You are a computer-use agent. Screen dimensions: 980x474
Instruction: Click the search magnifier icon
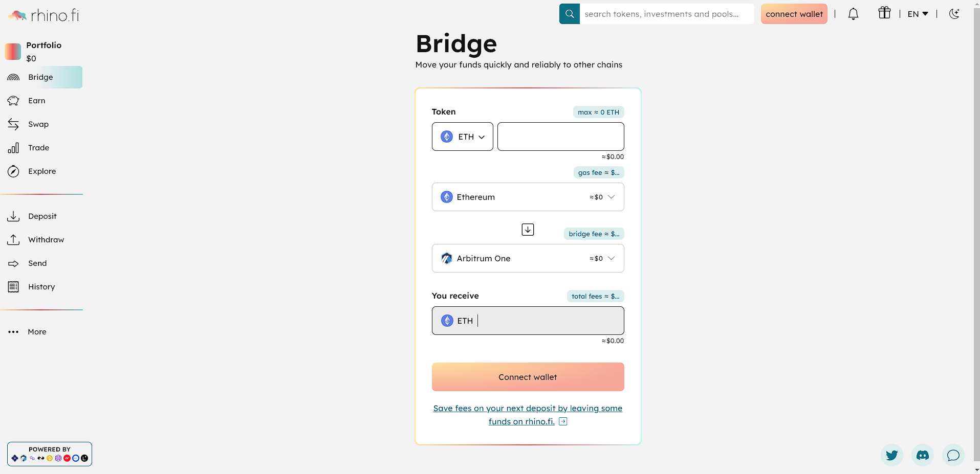(570, 14)
